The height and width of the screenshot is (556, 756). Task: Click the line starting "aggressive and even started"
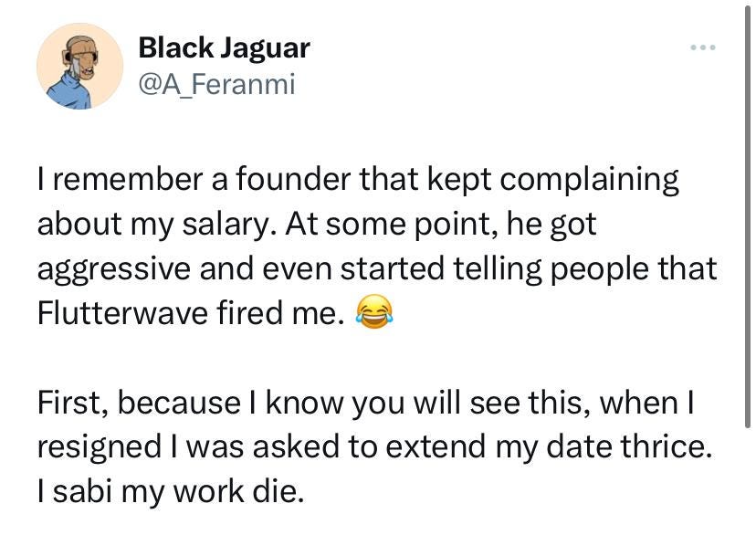(377, 268)
